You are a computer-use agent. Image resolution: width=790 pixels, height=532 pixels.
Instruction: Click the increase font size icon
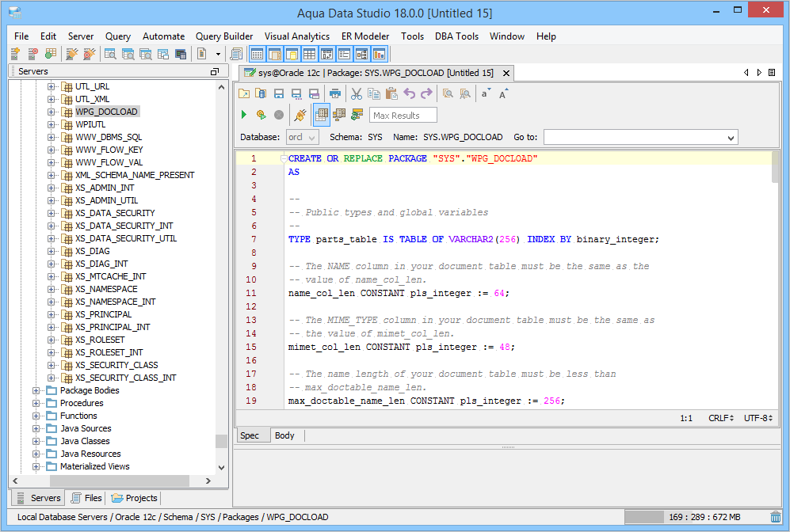pos(503,93)
